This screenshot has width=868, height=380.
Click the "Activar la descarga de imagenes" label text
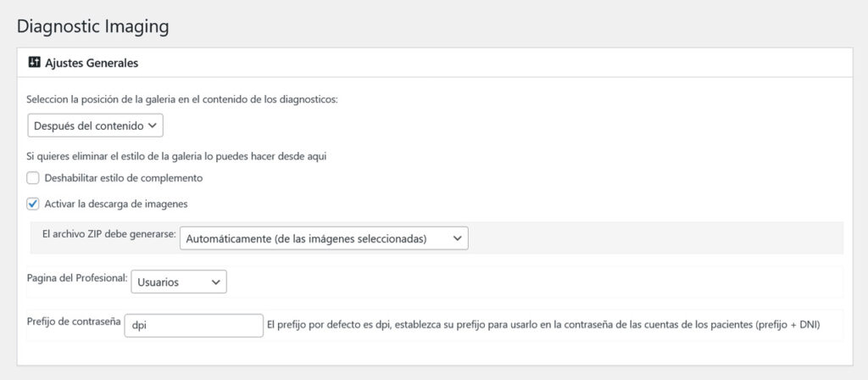click(x=116, y=204)
